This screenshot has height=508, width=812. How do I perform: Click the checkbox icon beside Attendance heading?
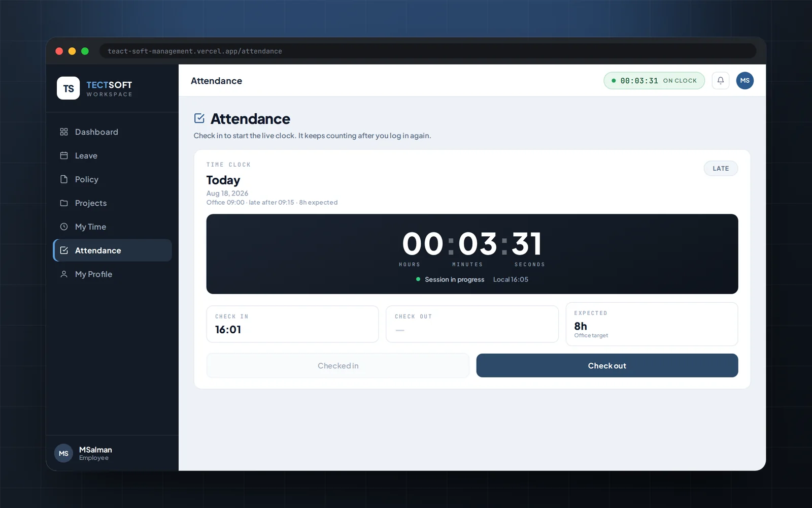[199, 118]
